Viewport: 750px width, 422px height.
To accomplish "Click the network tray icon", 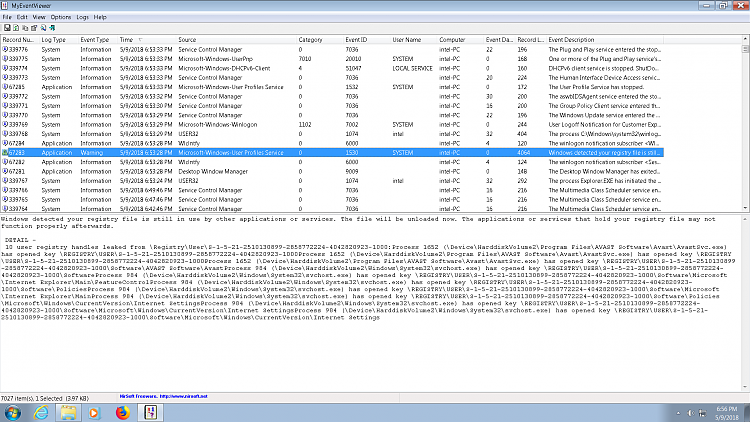I will (702, 413).
